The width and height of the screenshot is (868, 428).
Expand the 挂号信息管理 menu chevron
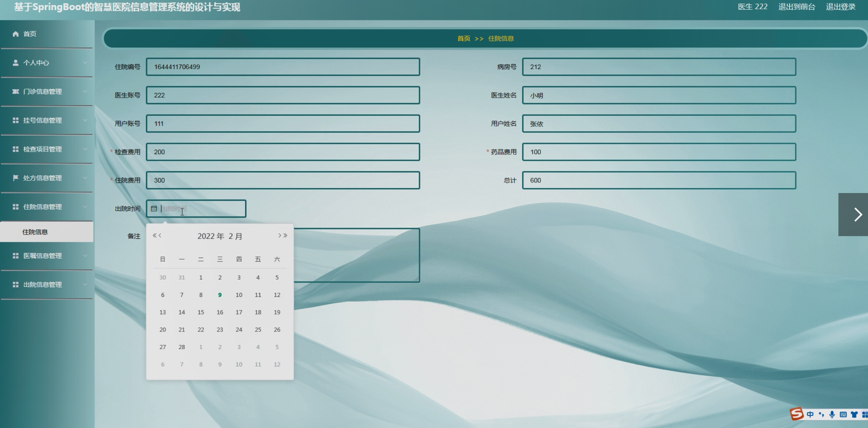click(x=85, y=120)
